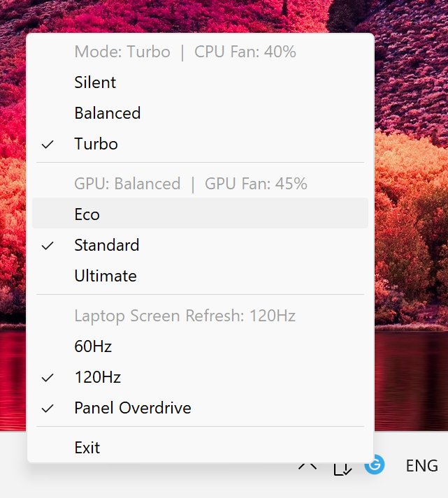Switch GPU to Ultimate mode
Image resolution: width=448 pixels, height=498 pixels.
[x=106, y=276]
